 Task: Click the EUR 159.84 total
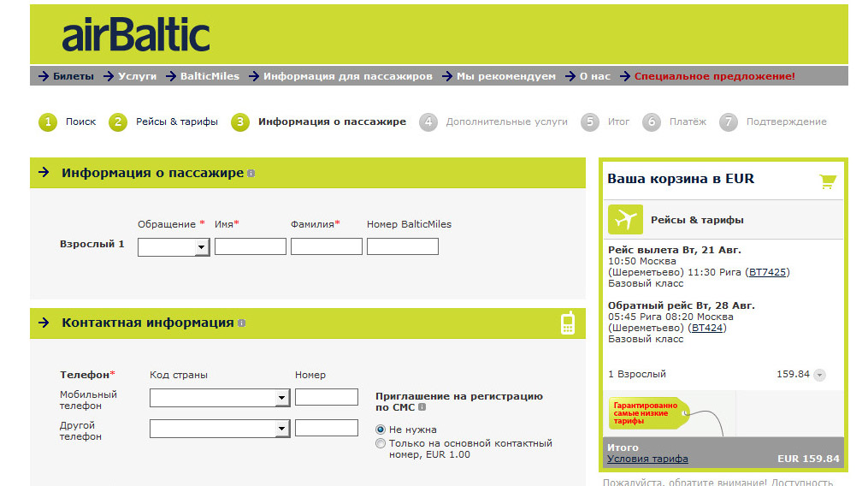point(808,459)
